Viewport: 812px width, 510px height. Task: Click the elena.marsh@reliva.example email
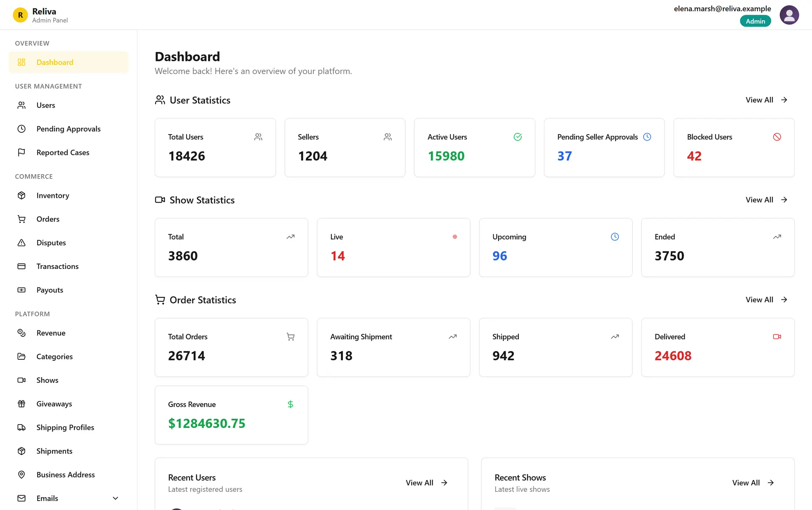(722, 8)
